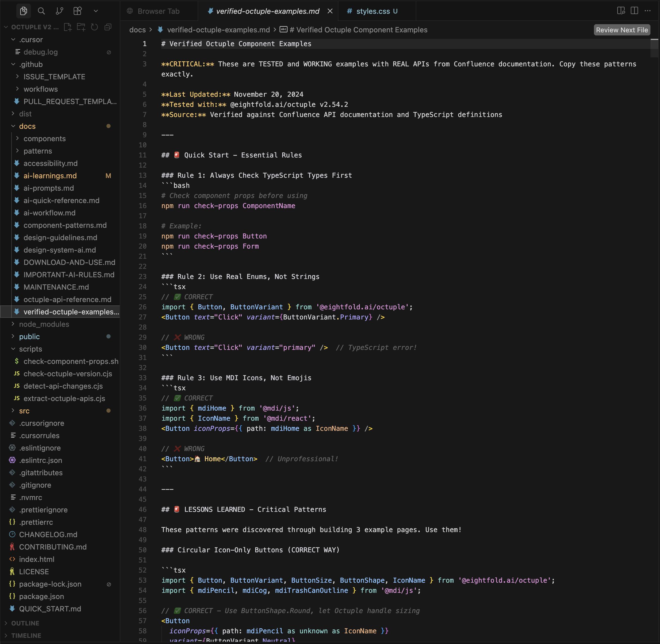Open the editor more actions menu
This screenshot has height=644, width=660.
(647, 11)
